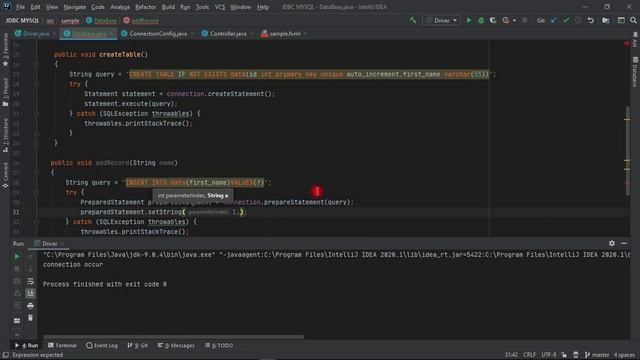
Task: Open the Project tool window side tab
Action: click(x=5, y=92)
